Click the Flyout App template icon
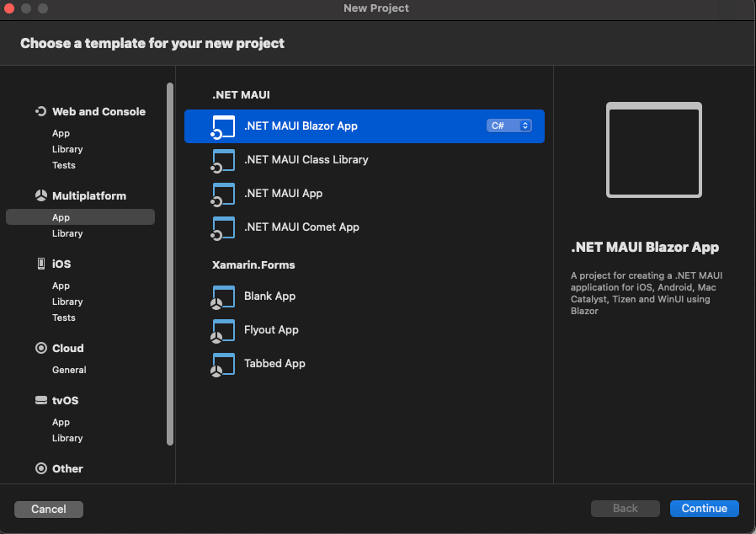This screenshot has width=756, height=534. pyautogui.click(x=223, y=331)
